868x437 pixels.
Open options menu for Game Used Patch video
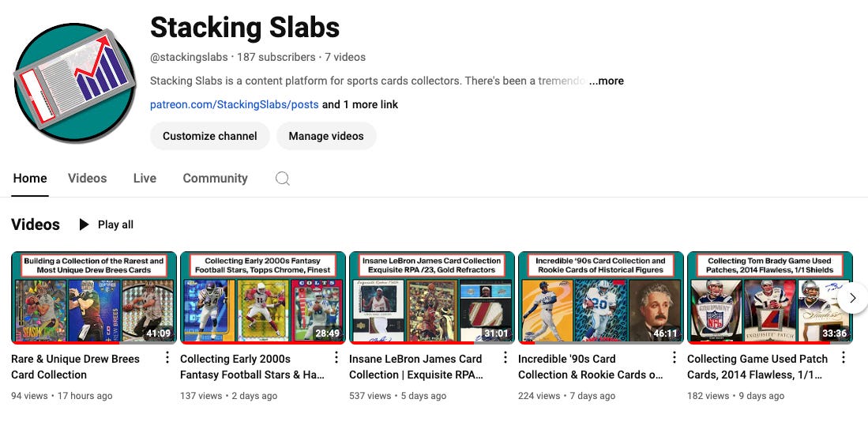[843, 358]
